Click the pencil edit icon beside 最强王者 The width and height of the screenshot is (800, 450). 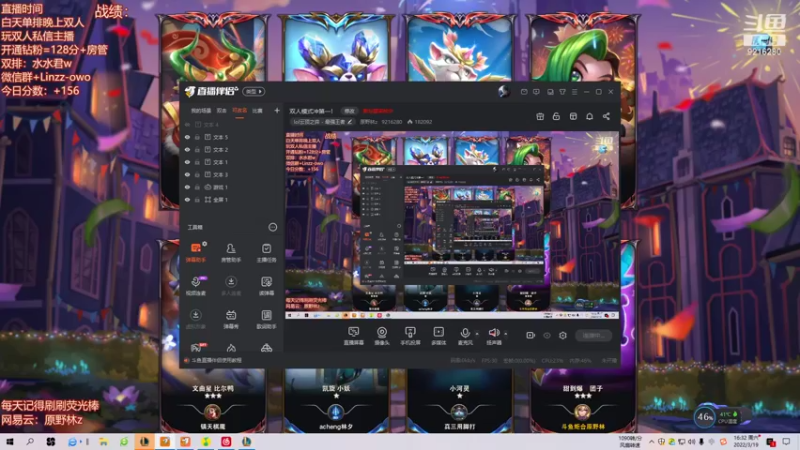tap(350, 122)
